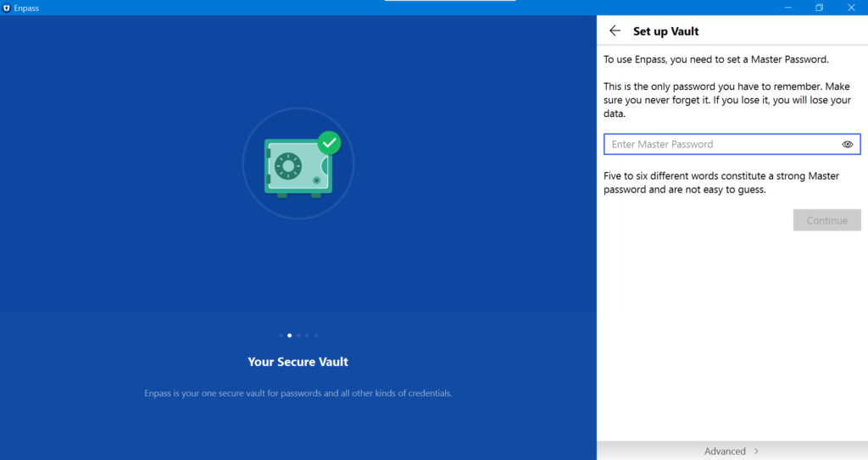Click the Continue button
The height and width of the screenshot is (460, 868).
click(x=827, y=220)
